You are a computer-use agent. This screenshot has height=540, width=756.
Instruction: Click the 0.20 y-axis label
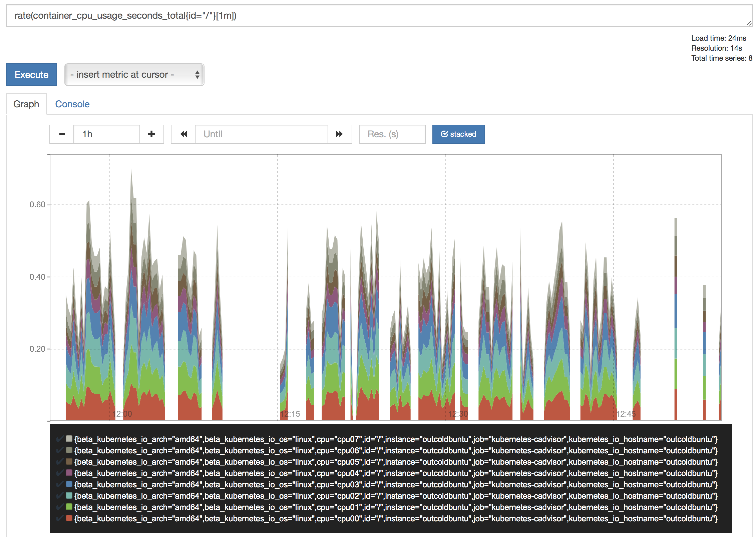click(x=37, y=349)
